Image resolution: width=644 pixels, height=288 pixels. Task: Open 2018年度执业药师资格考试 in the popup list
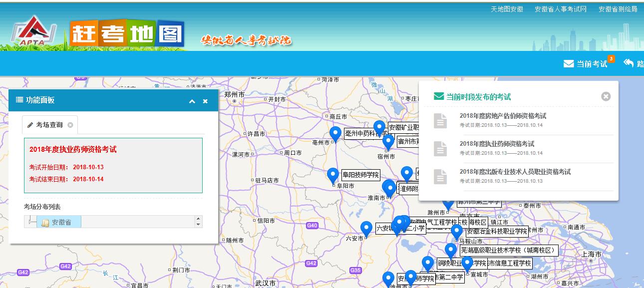[x=497, y=144]
